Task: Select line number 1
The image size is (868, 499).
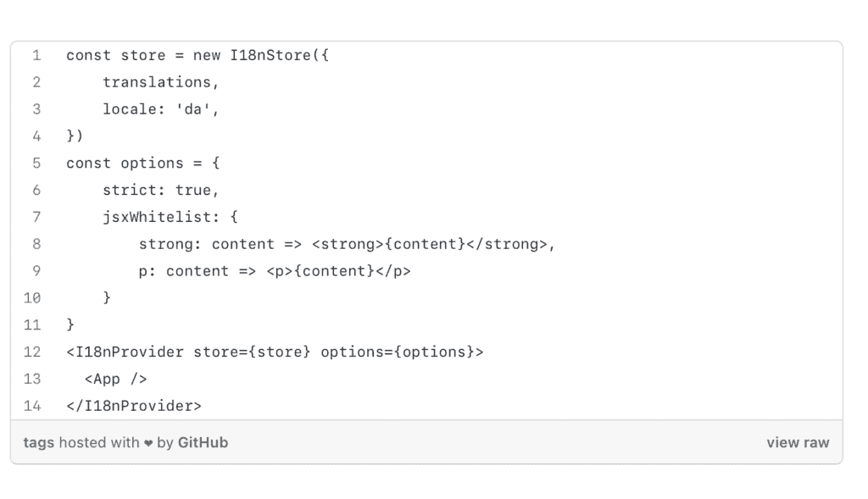Action: [x=36, y=55]
